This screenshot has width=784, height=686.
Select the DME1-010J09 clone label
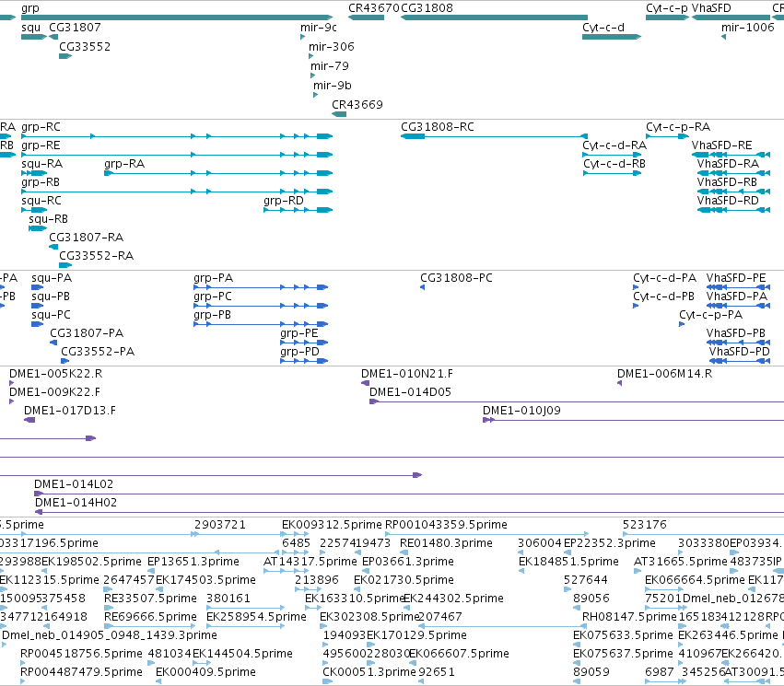(522, 411)
